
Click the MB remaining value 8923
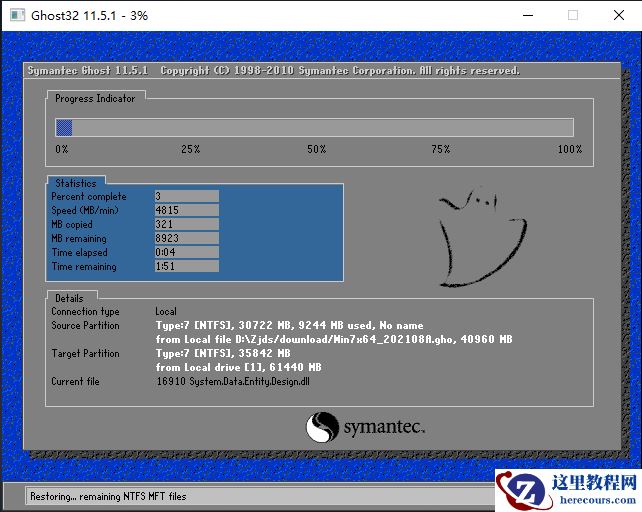coord(186,239)
